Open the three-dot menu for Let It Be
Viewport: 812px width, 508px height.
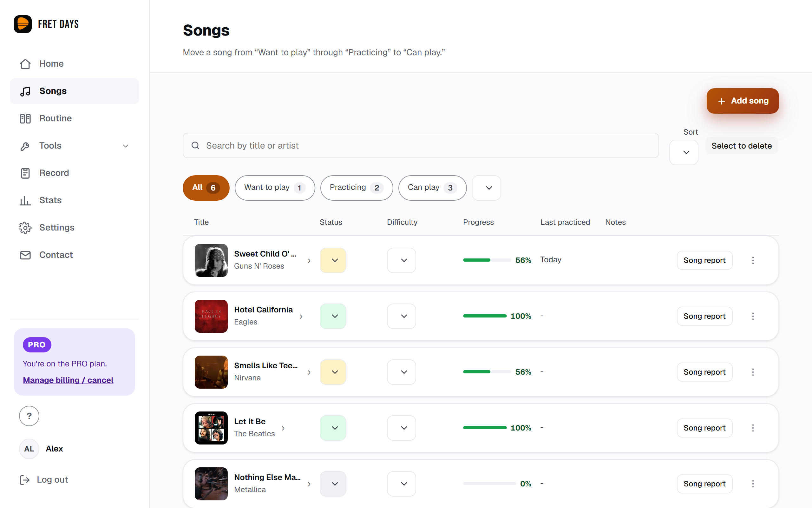pos(753,428)
